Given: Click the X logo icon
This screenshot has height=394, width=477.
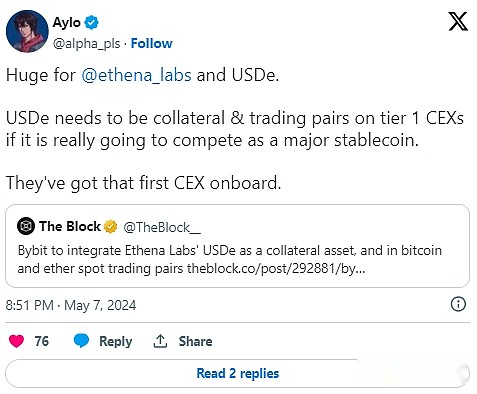Looking at the screenshot, I should coord(458,21).
